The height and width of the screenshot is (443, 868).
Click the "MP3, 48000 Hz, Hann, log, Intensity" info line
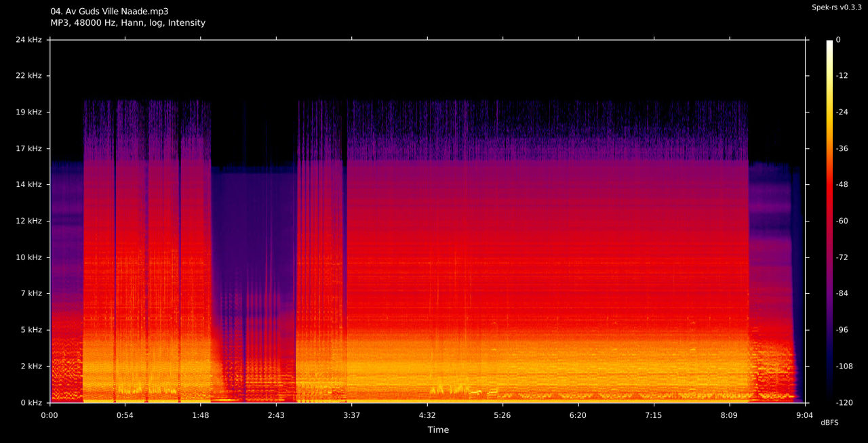[x=128, y=23]
